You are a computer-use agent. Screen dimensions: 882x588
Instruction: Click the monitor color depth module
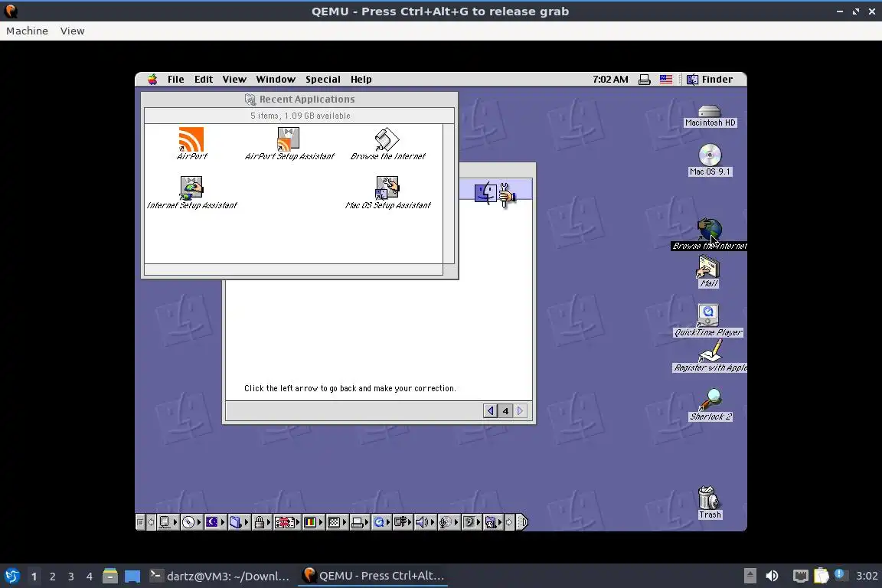pos(310,522)
